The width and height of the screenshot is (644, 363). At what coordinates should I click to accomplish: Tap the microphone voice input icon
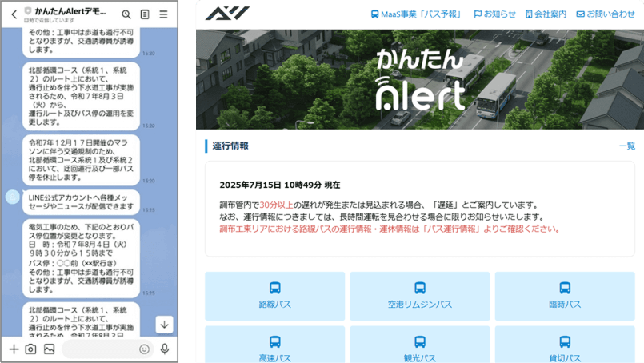[165, 349]
